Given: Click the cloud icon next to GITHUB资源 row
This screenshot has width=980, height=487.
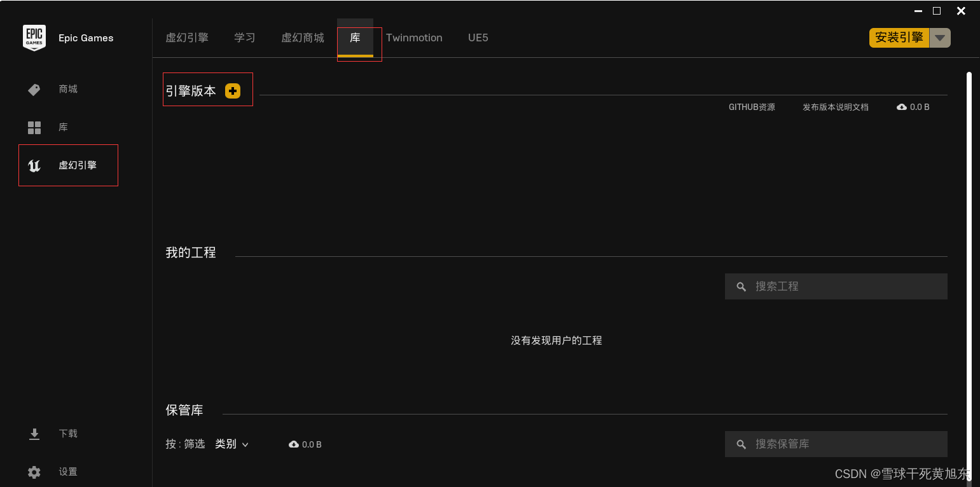Looking at the screenshot, I should coord(902,107).
